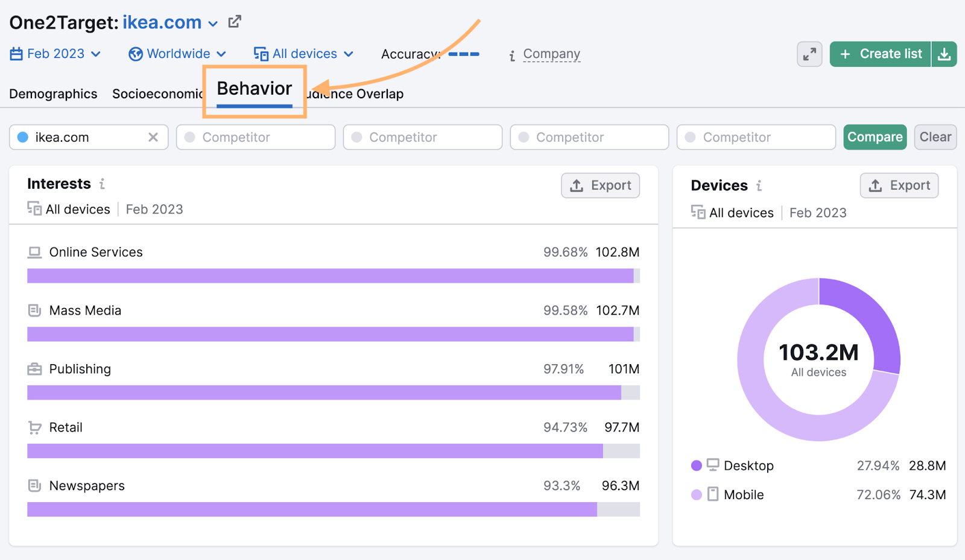The width and height of the screenshot is (965, 560).
Task: Click the news icon for Mass Media
Action: pyautogui.click(x=34, y=310)
